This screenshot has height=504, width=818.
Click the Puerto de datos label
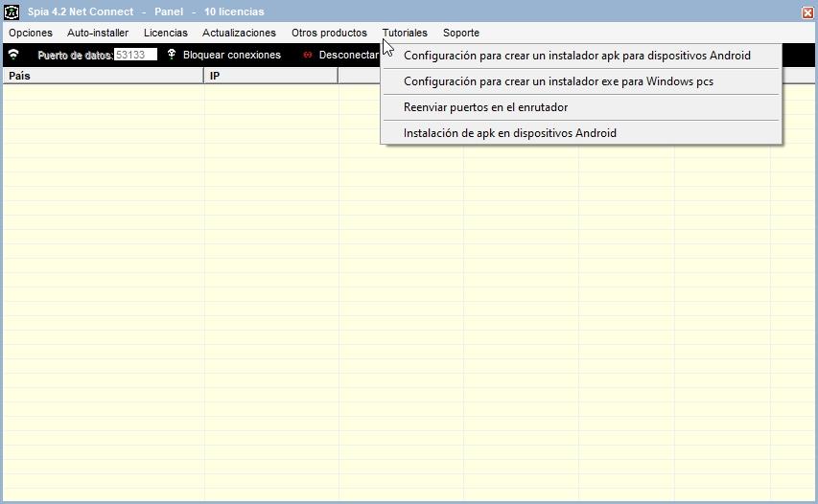(75, 56)
